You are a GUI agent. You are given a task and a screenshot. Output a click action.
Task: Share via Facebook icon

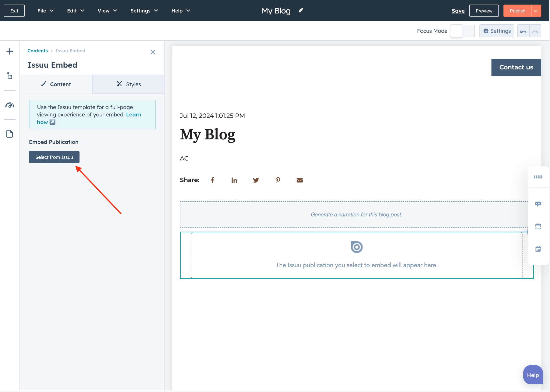coord(212,180)
